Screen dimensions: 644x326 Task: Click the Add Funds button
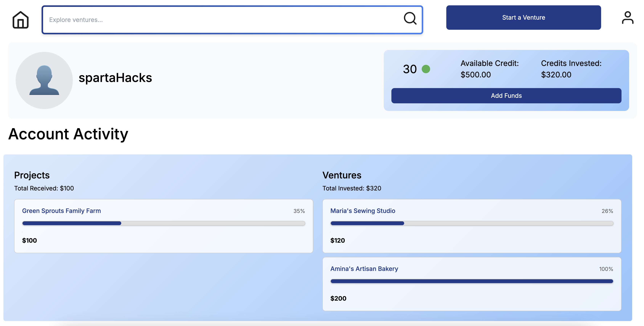pyautogui.click(x=506, y=96)
